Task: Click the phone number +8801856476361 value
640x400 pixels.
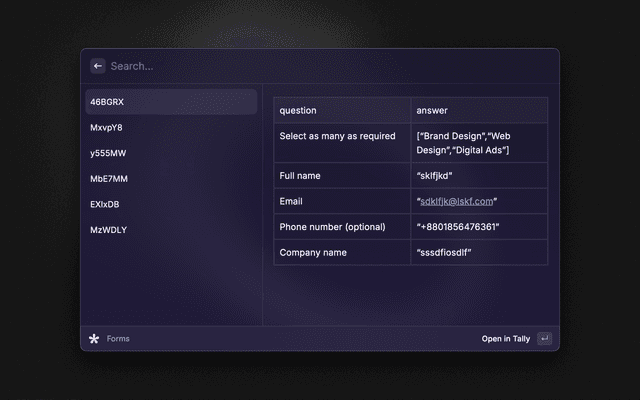Action: (458, 227)
